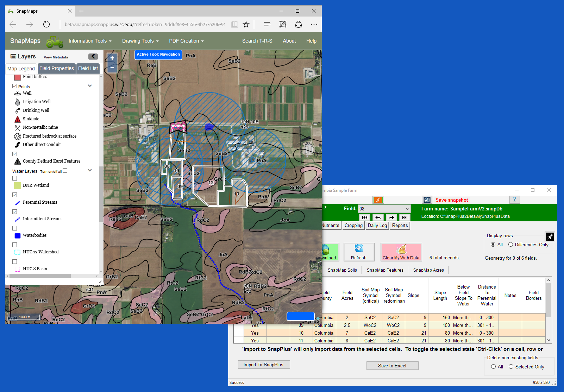The image size is (564, 392).
Task: Switch to the Field Properties tab
Action: (x=57, y=68)
